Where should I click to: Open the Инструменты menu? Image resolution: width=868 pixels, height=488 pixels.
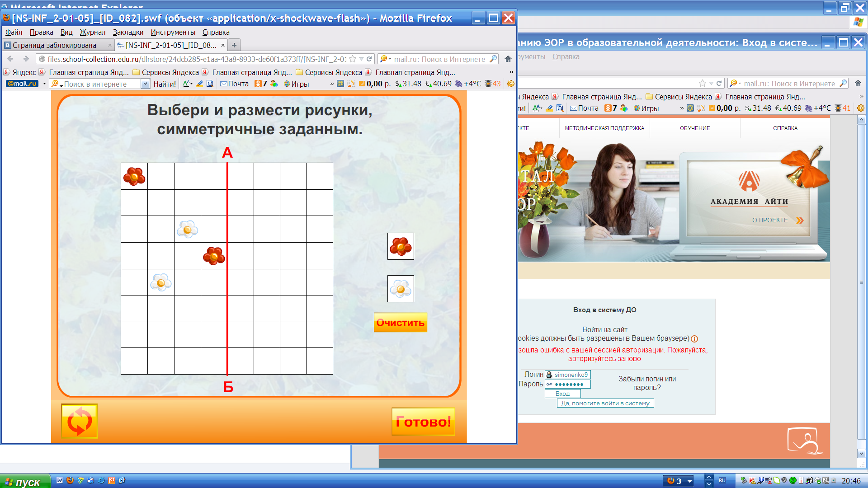tap(173, 32)
